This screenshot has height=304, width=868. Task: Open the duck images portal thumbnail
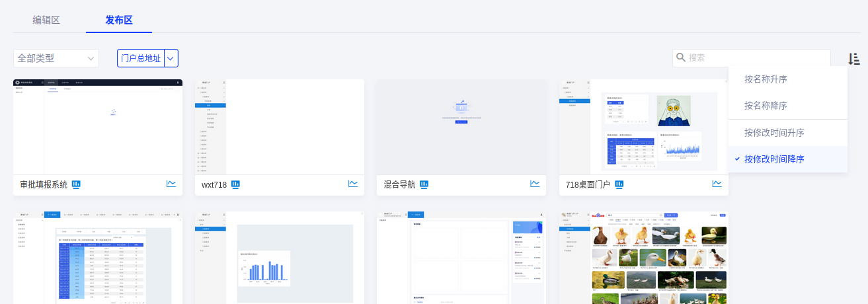[x=643, y=258]
